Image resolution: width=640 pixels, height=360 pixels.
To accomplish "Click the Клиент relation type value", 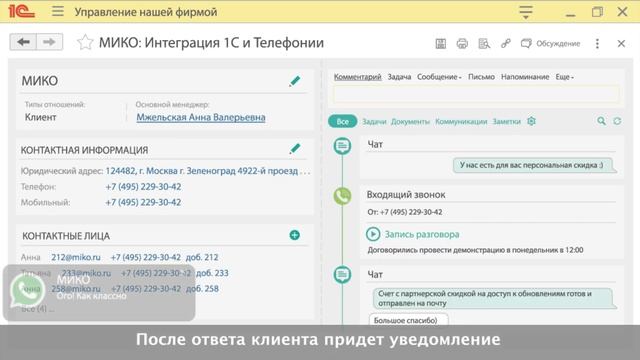I will pos(40,118).
